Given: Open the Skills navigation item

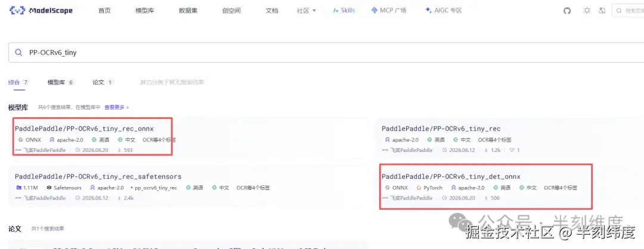Looking at the screenshot, I should [x=344, y=11].
